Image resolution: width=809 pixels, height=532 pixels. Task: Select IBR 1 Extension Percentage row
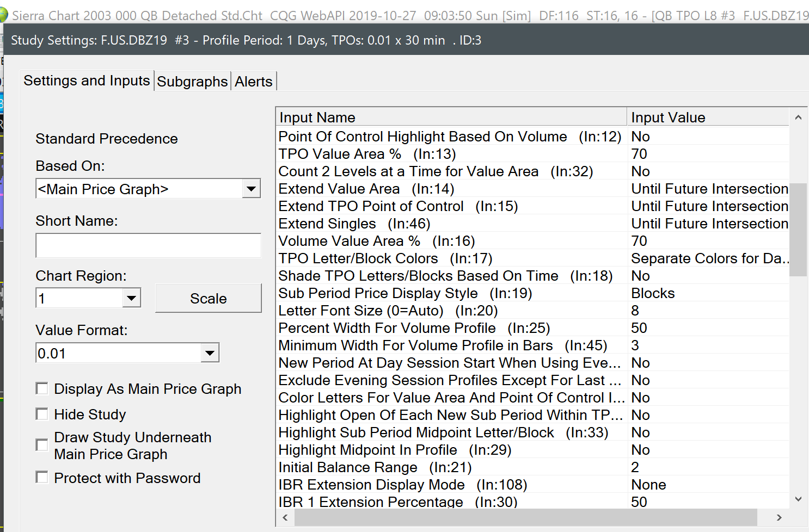pos(532,502)
